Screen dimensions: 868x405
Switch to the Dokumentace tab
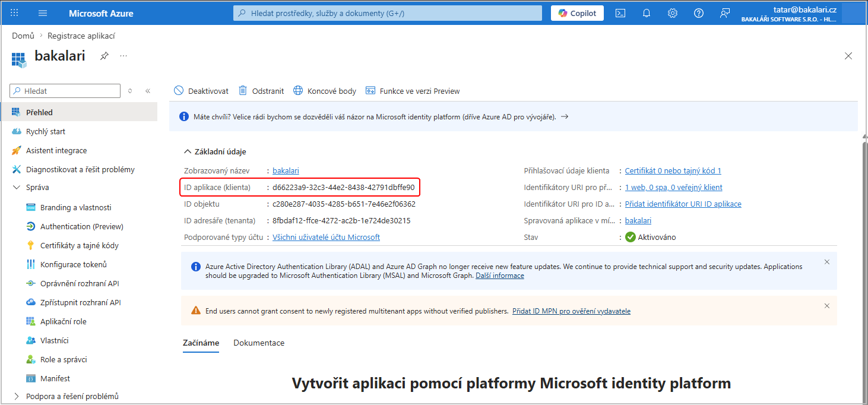pyautogui.click(x=259, y=343)
